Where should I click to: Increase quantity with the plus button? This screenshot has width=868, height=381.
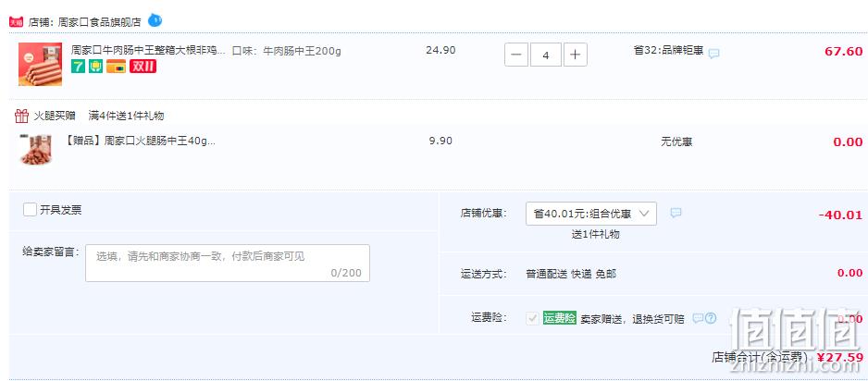tap(576, 55)
